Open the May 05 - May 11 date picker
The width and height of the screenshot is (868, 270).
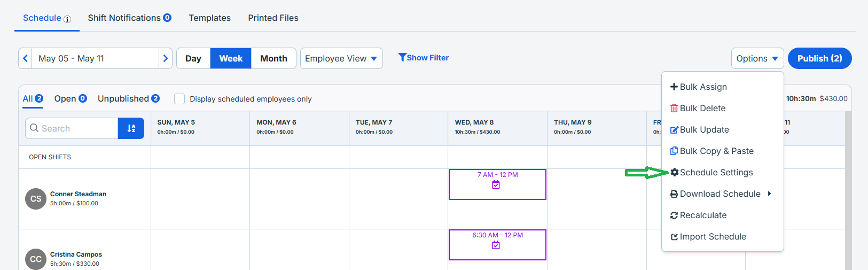[x=96, y=58]
